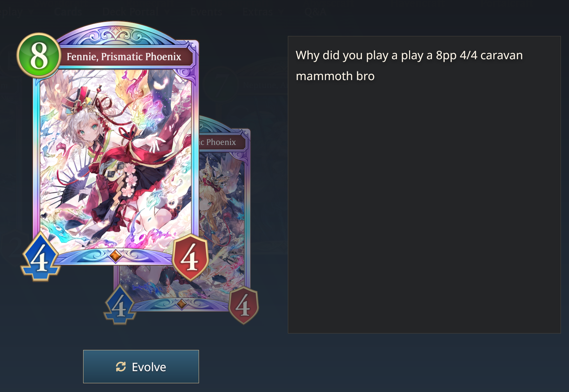Click the blue attack 4 icon on Fennie's card
The image size is (569, 392).
[x=40, y=257]
